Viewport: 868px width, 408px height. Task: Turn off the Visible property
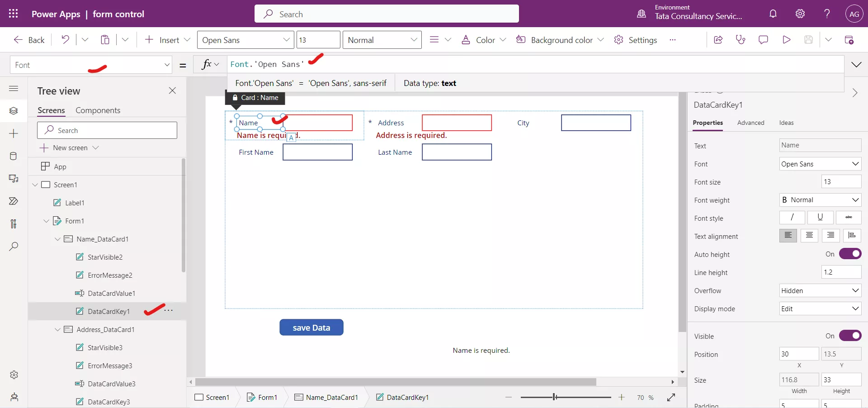point(851,336)
